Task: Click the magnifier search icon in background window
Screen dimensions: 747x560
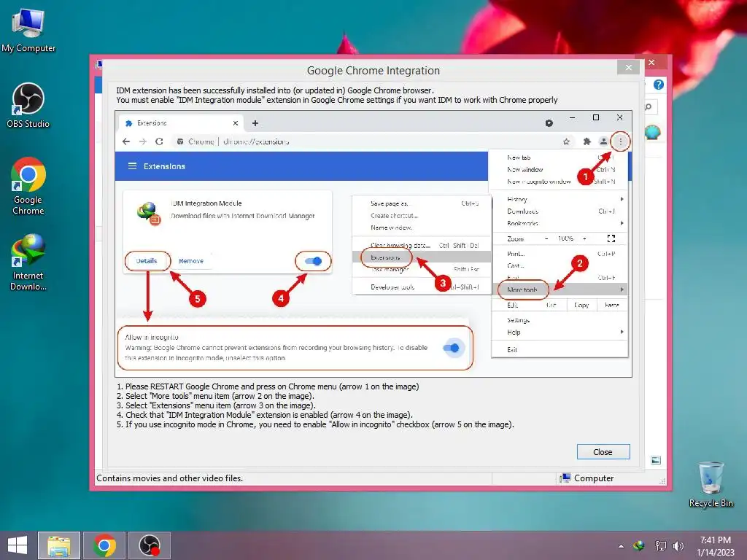Action: pyautogui.click(x=649, y=106)
